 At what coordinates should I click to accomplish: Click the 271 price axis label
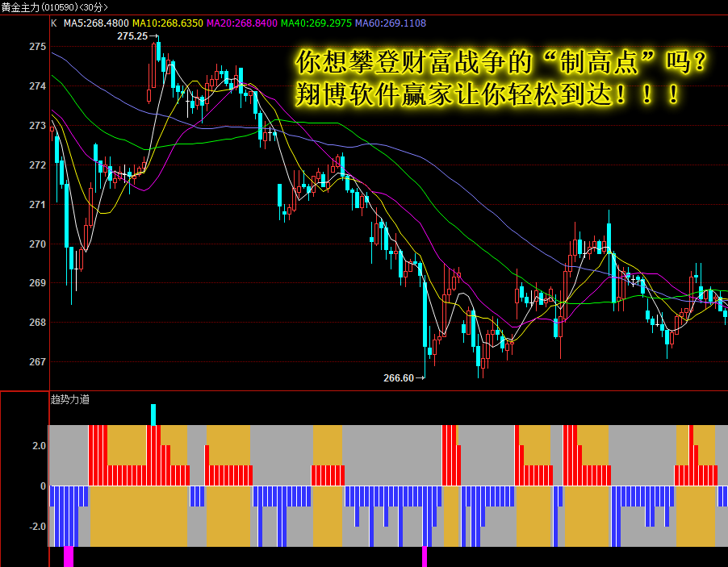tap(38, 204)
